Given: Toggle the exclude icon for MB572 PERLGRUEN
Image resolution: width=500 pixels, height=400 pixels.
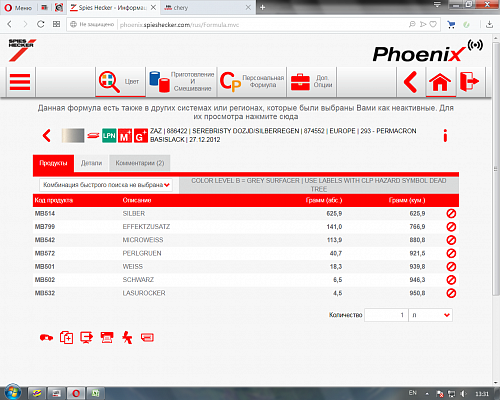Looking at the screenshot, I should 451,253.
